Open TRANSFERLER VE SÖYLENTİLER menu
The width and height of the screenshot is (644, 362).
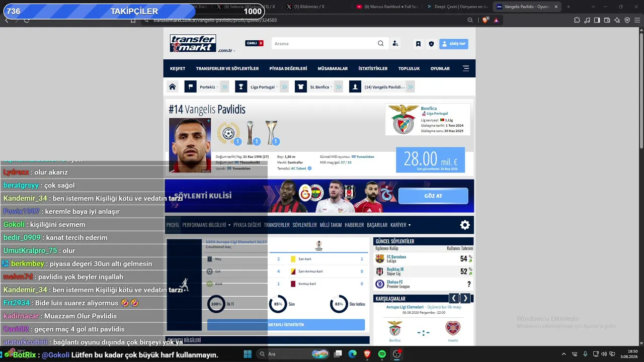point(227,68)
